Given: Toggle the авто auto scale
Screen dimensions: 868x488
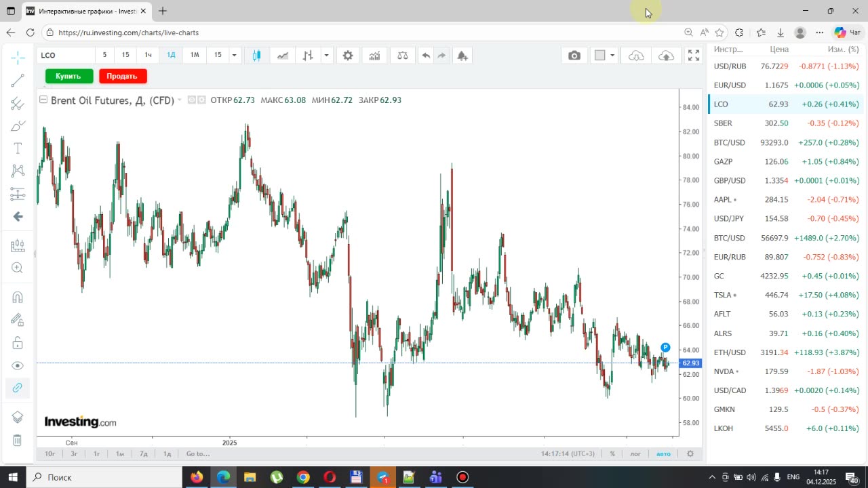Looking at the screenshot, I should click(663, 454).
